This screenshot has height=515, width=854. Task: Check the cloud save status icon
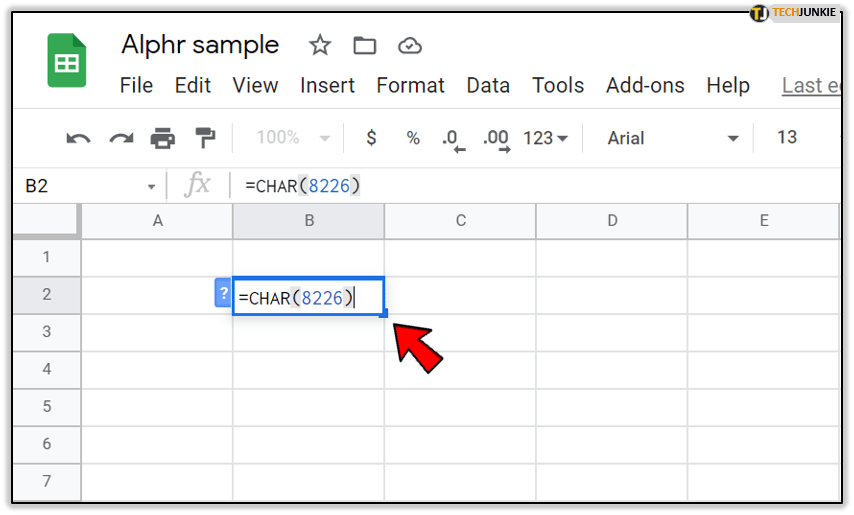pyautogui.click(x=408, y=45)
